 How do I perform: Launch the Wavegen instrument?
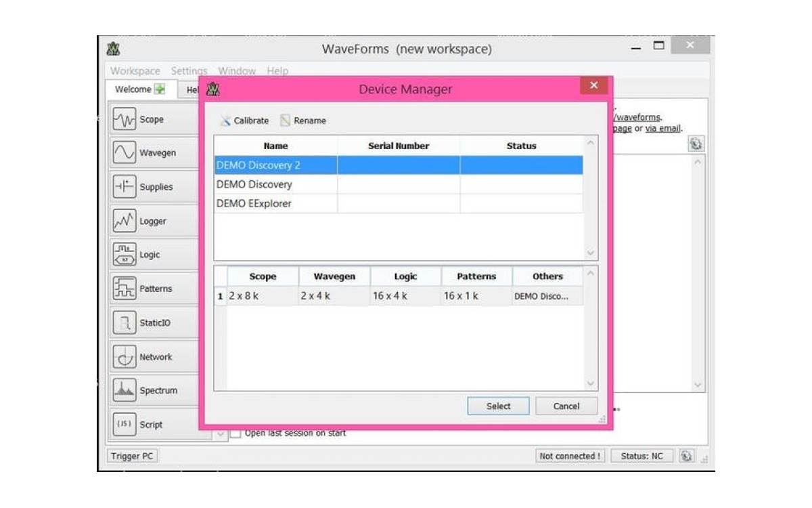pyautogui.click(x=154, y=153)
